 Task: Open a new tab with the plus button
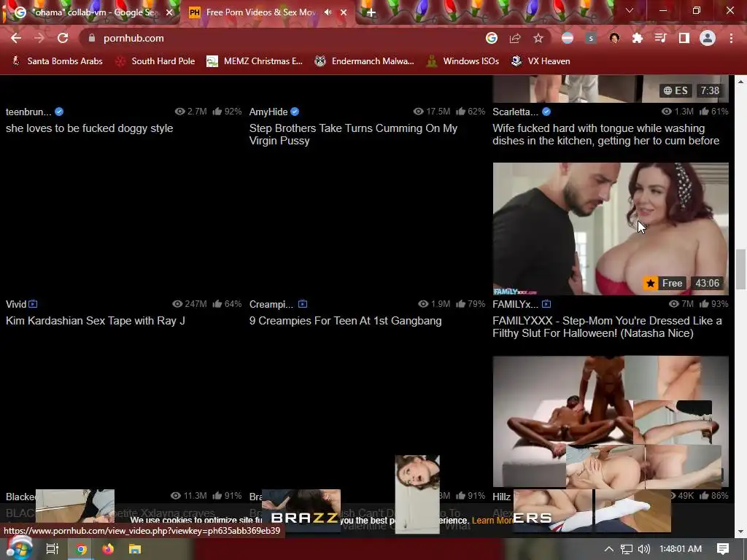[371, 12]
